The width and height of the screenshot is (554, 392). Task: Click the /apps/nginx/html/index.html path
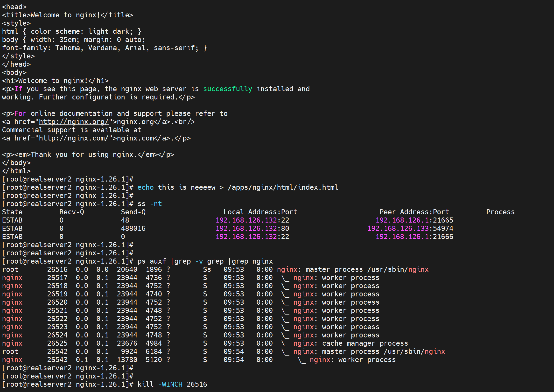[x=283, y=188]
